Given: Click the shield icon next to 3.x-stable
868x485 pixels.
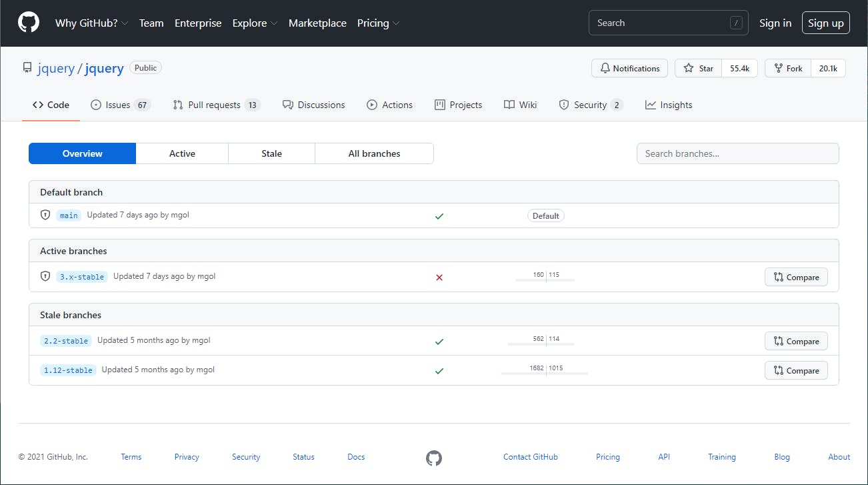Looking at the screenshot, I should (45, 276).
